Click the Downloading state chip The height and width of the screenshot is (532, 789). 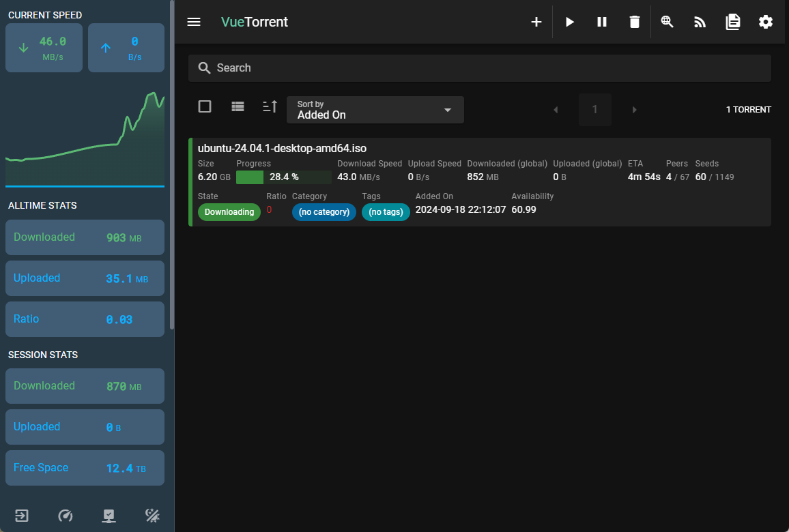tap(229, 211)
